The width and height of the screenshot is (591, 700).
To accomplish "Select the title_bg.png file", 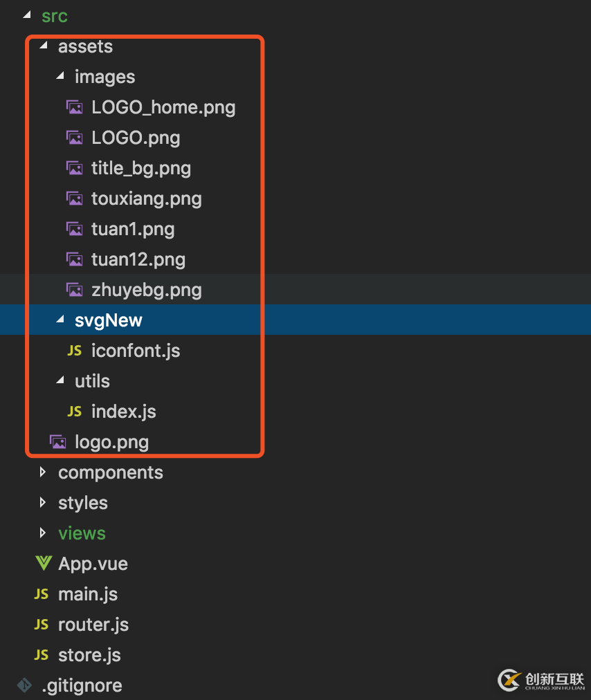I will (141, 167).
